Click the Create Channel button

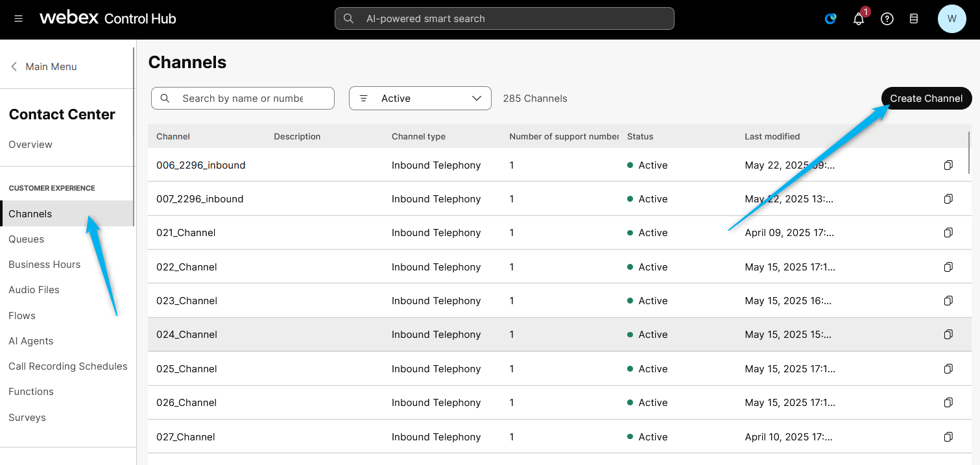click(926, 99)
